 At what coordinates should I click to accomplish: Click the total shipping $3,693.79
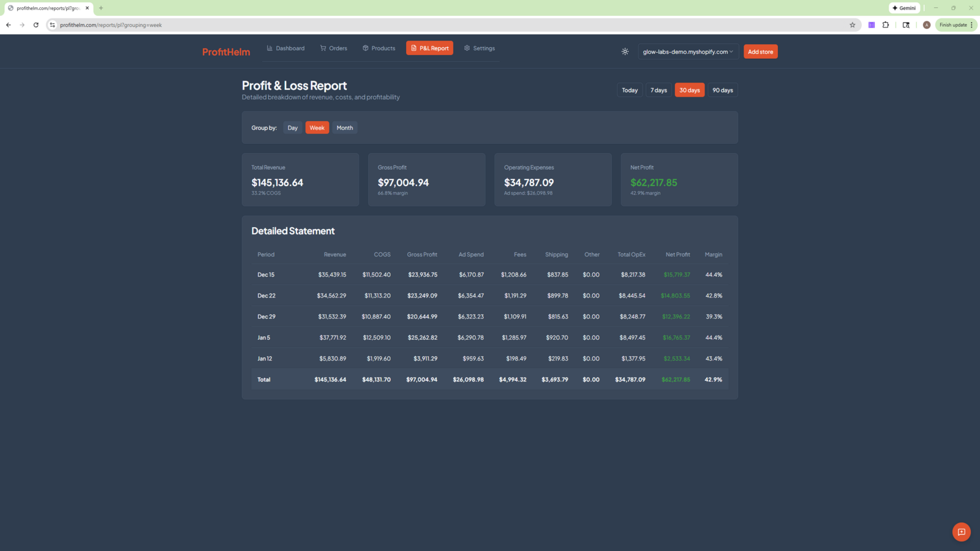click(x=555, y=380)
